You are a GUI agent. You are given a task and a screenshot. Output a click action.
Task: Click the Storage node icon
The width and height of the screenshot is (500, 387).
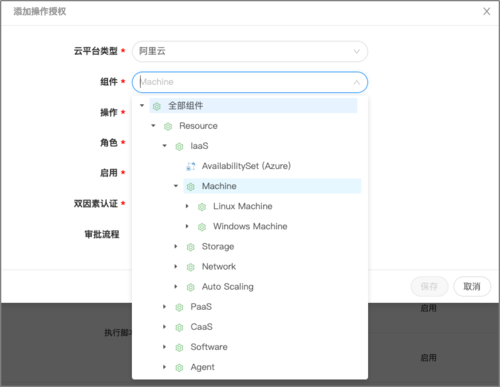(191, 247)
